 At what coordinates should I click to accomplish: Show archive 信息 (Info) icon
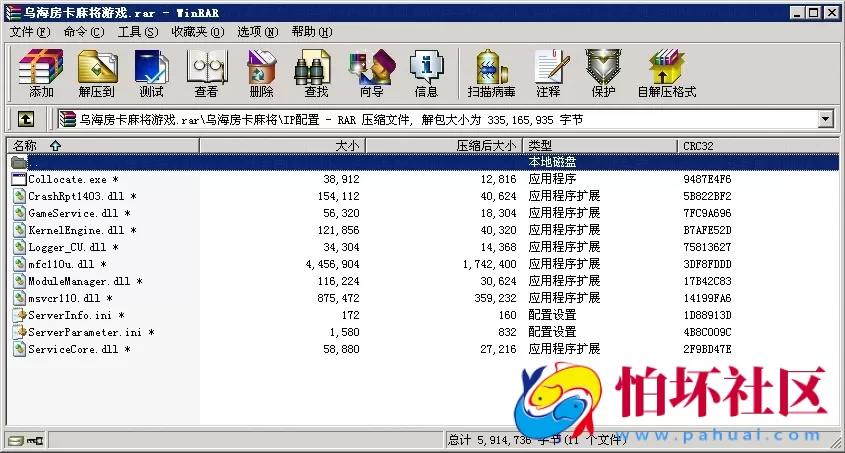click(x=426, y=73)
